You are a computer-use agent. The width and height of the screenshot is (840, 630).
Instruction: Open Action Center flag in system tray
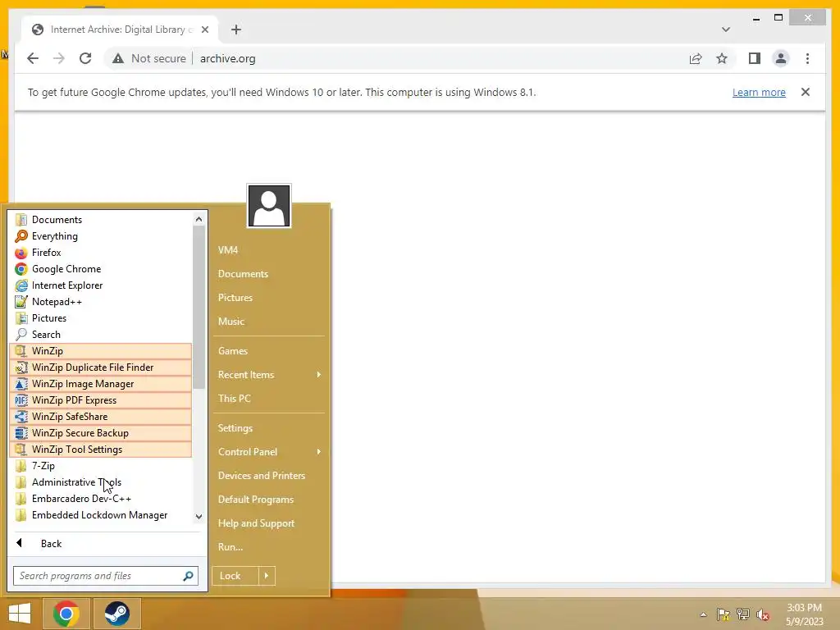click(724, 614)
